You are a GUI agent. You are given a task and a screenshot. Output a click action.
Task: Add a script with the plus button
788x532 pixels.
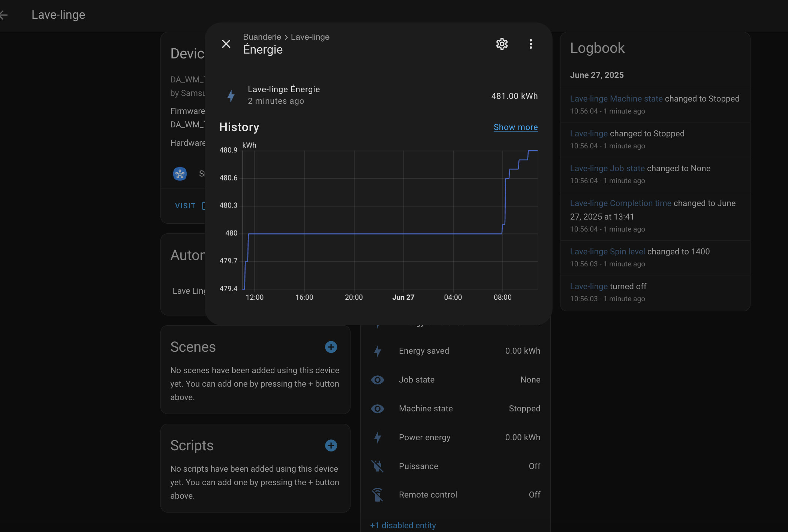click(x=331, y=445)
